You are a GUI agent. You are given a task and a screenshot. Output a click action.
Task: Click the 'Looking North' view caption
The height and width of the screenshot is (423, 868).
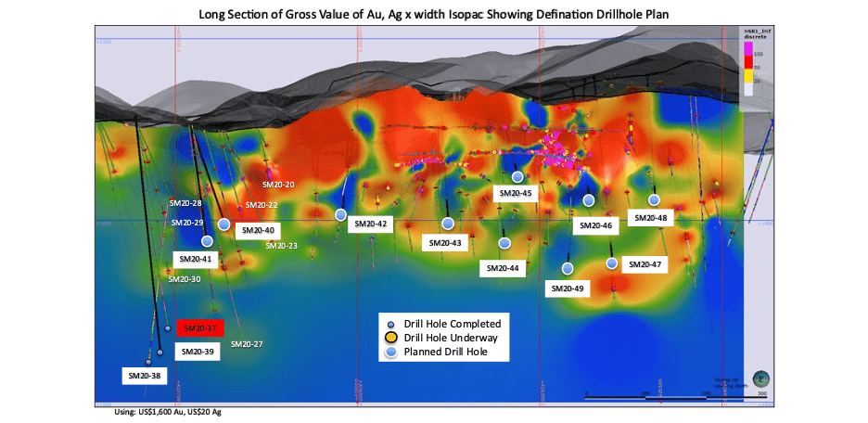[732, 385]
